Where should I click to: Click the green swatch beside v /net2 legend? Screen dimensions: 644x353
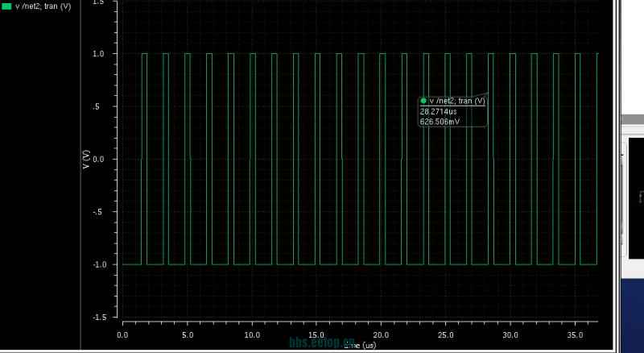pyautogui.click(x=6, y=6)
